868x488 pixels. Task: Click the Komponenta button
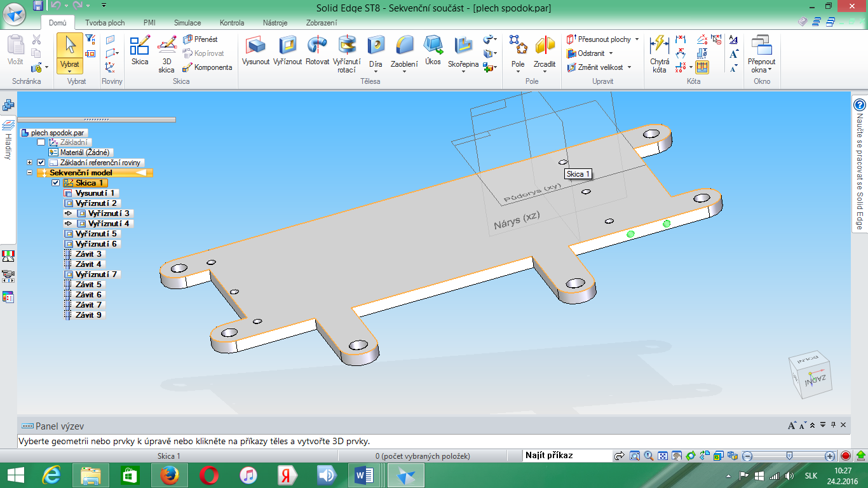coord(207,67)
